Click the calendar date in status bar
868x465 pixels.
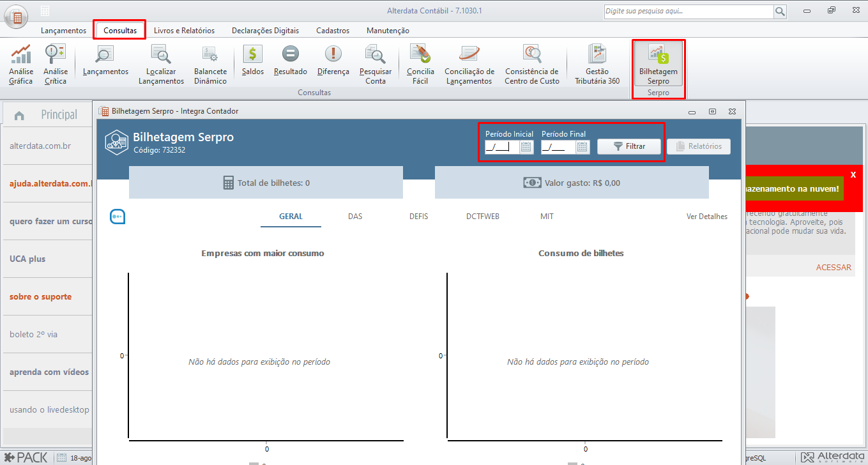click(75, 457)
